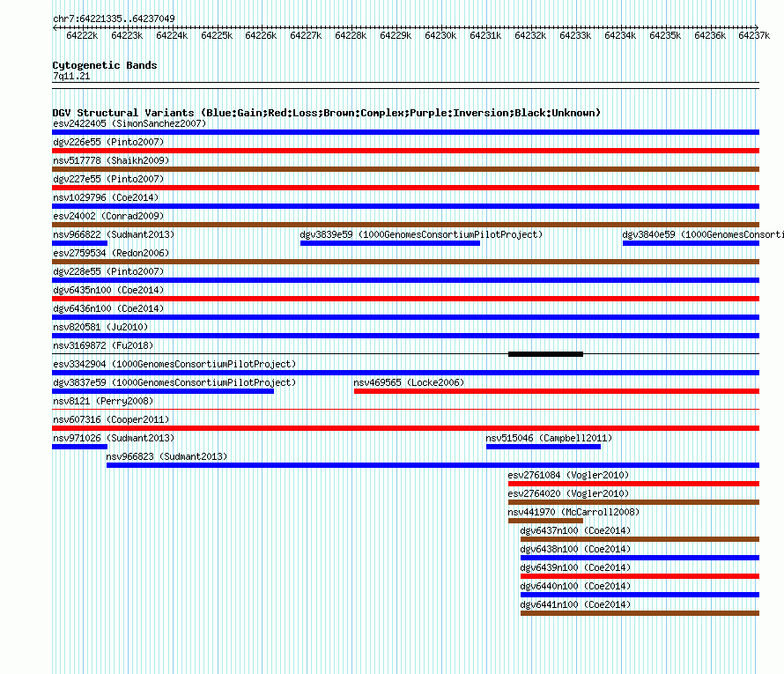Screen dimensions: 784x674
Task: Select the dgv226e55 (Pinto2007) red loss bar
Action: click(x=405, y=151)
